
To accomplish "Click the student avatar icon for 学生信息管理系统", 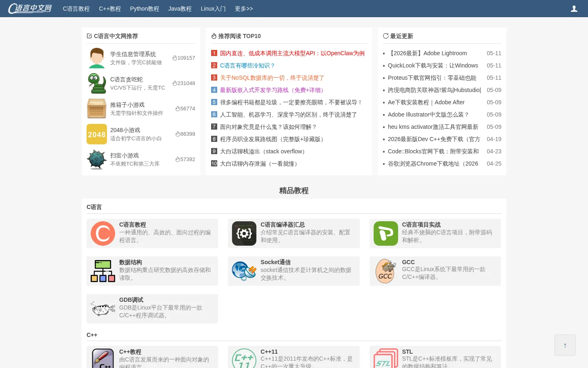I will click(x=97, y=58).
